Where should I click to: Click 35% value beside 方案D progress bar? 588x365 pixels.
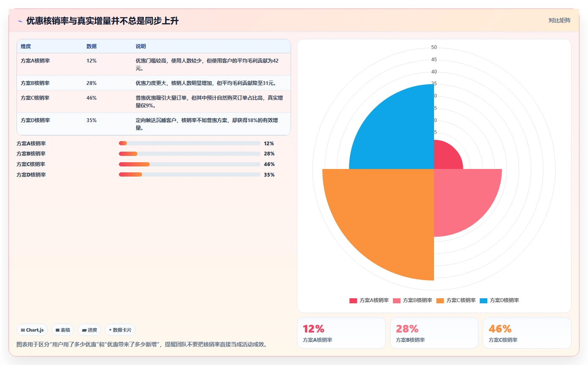pyautogui.click(x=269, y=174)
